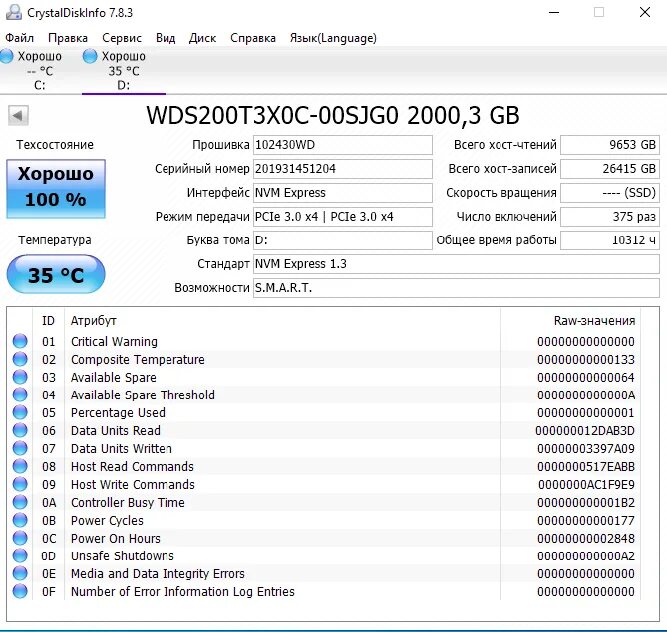This screenshot has height=632, width=667.
Task: Click the status dot for Percentage Used
Action: coord(20,413)
